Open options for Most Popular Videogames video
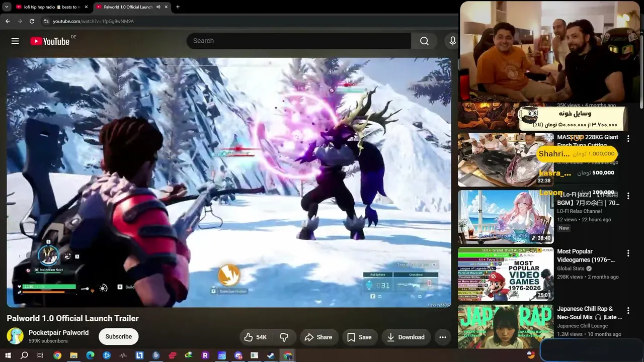 point(628,253)
